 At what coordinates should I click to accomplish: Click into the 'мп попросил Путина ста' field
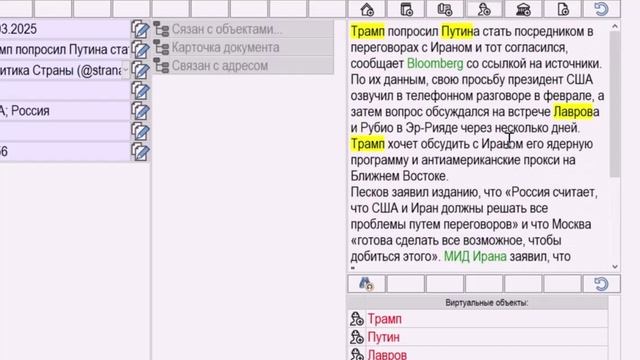click(64, 50)
